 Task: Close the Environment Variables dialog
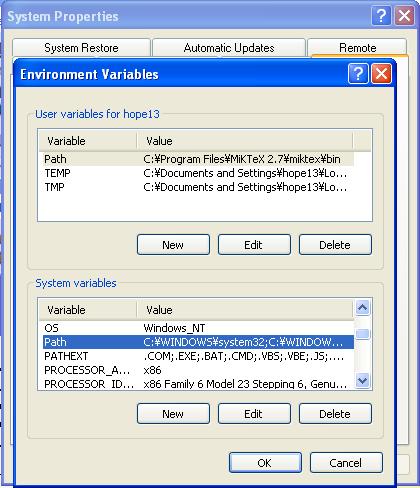381,74
